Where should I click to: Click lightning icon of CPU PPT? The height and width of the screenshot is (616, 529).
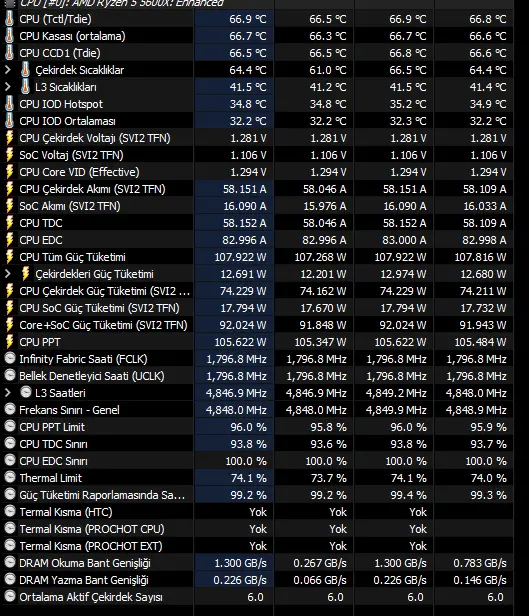pyautogui.click(x=10, y=342)
